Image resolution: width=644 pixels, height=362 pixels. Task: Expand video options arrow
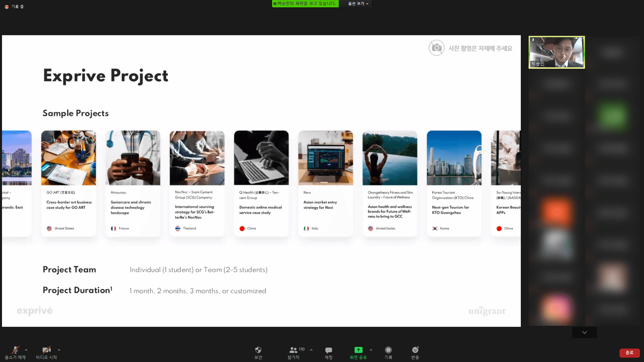(x=59, y=350)
